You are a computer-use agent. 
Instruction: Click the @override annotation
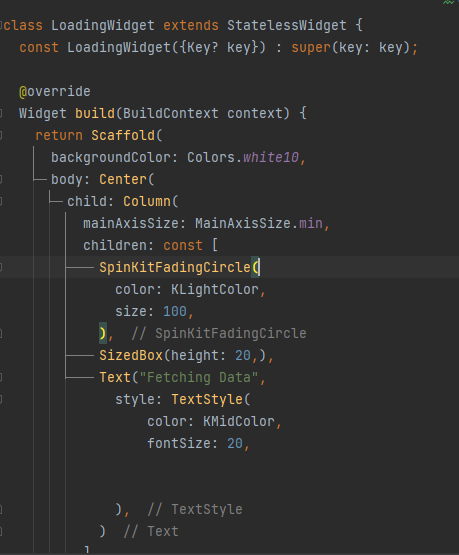55,92
